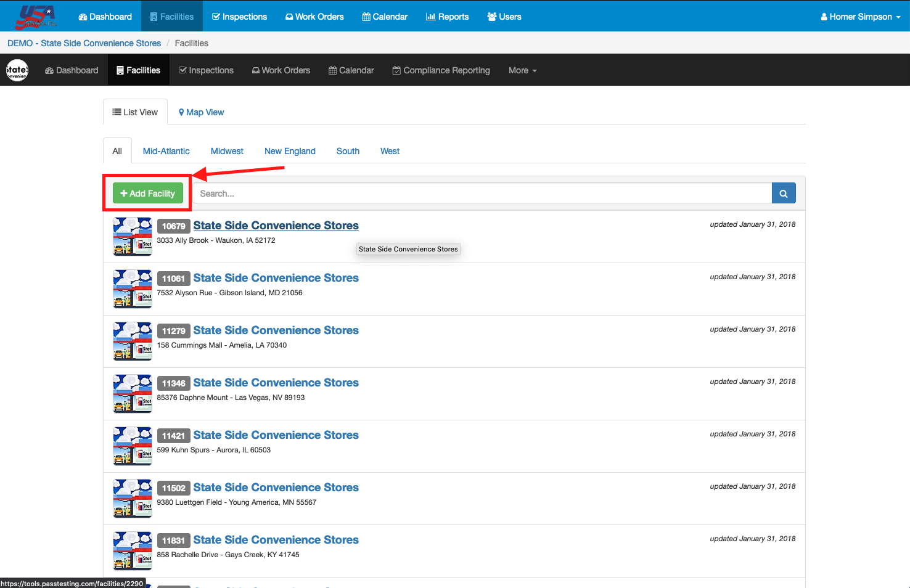The width and height of the screenshot is (910, 588).
Task: Open Reports in top blue bar
Action: click(447, 17)
